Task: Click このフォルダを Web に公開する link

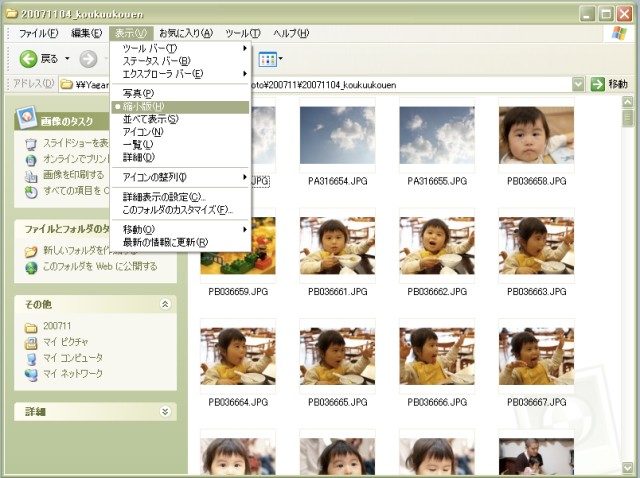Action: (x=99, y=266)
